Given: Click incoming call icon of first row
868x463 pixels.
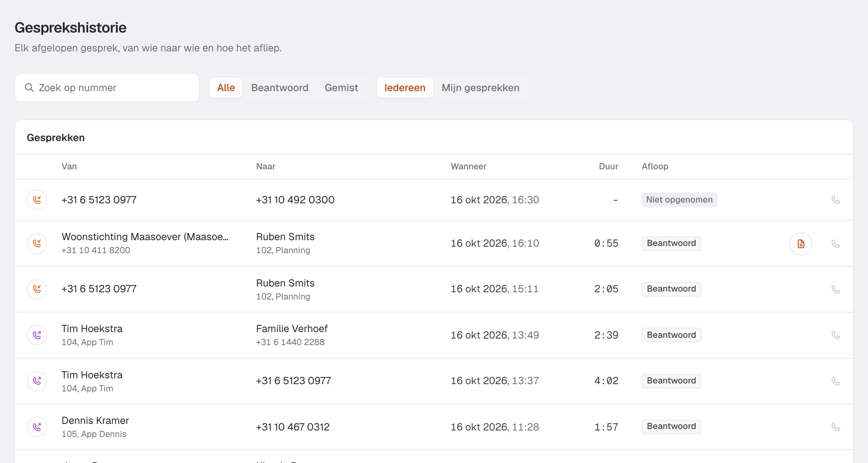Looking at the screenshot, I should click(x=37, y=200).
